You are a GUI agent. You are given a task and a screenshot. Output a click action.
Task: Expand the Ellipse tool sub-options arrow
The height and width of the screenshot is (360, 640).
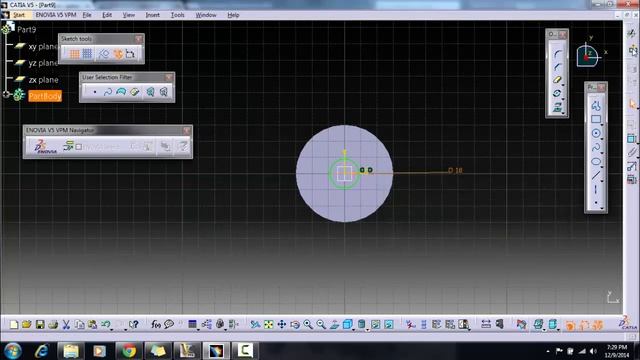(602, 167)
